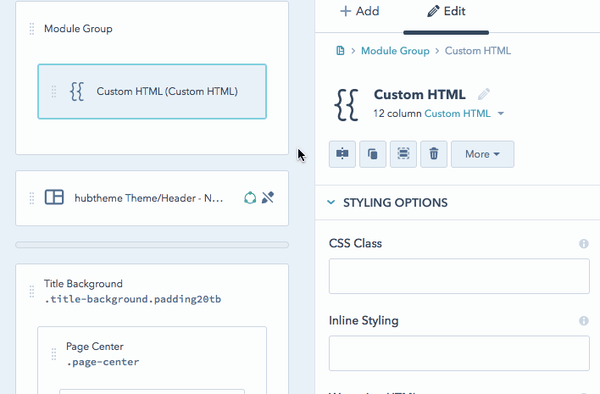Switch to the Add tab
Screen dimensions: 600x394
click(360, 11)
